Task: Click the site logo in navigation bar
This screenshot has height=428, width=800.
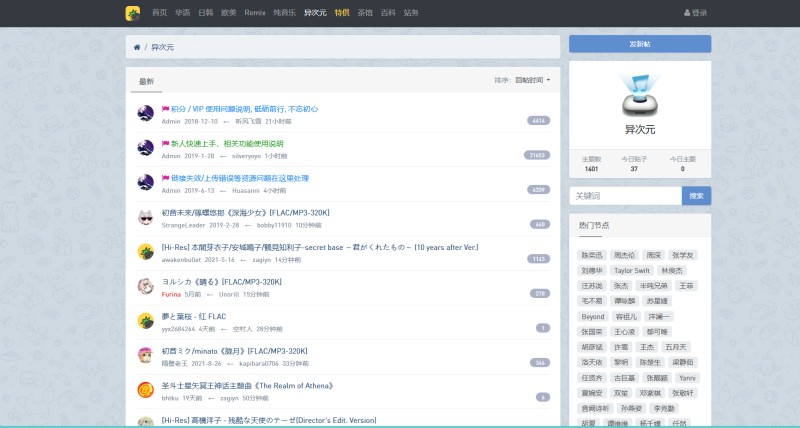Action: 133,13
